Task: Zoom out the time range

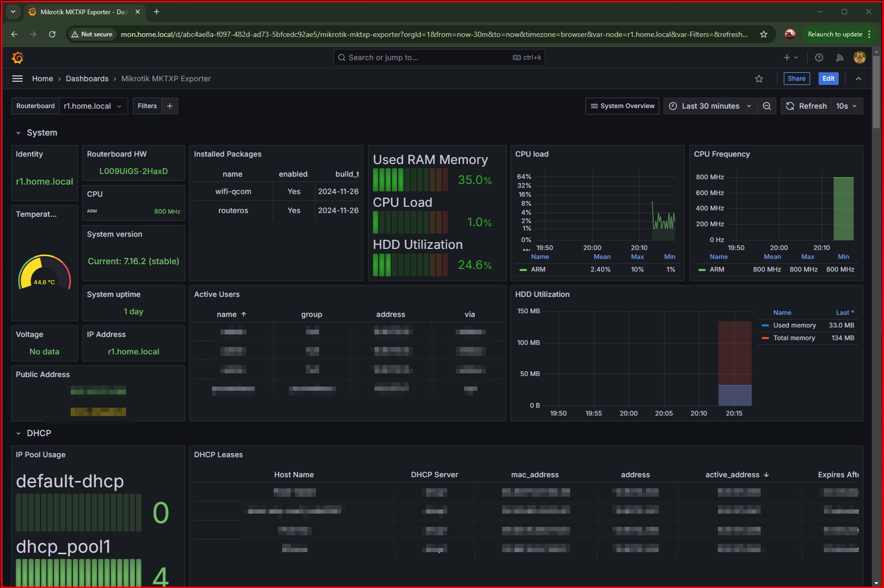Action: point(767,106)
